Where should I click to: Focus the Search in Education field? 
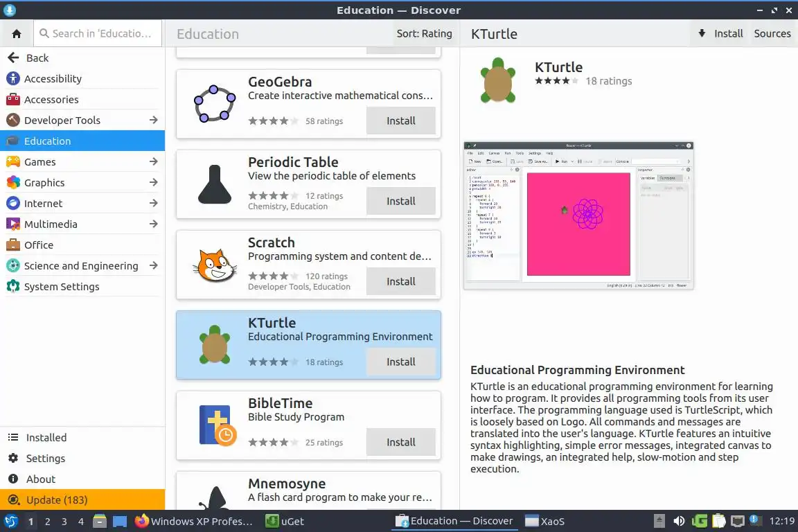98,34
